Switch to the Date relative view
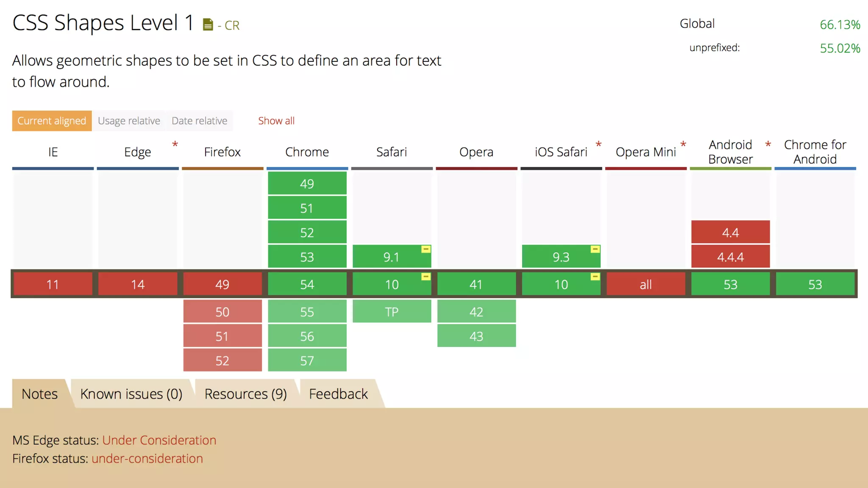Screen dimensions: 868x488 [199, 121]
